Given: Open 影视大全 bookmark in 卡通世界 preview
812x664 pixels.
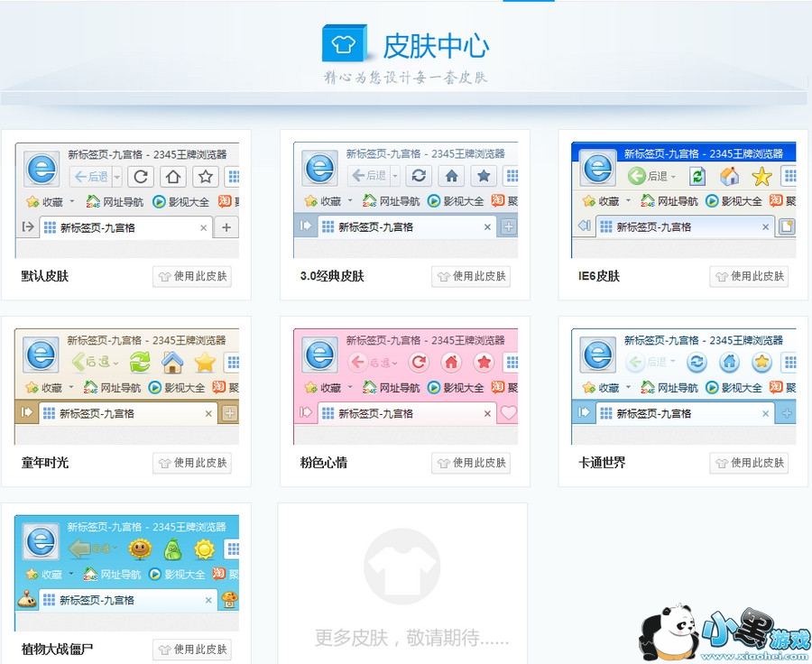Looking at the screenshot, I should 734,387.
